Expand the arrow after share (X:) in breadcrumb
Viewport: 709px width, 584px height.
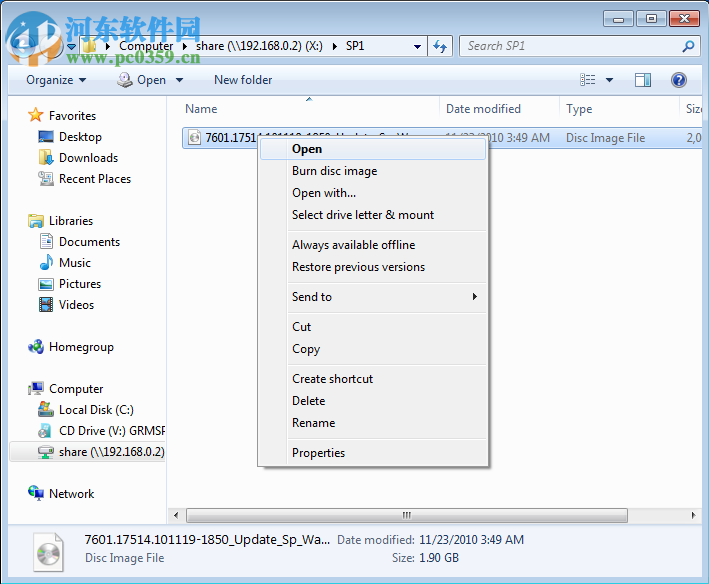tap(334, 46)
